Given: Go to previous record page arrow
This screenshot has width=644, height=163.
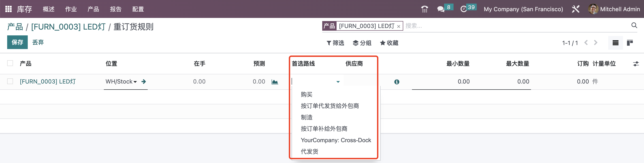Looking at the screenshot, I should 586,43.
